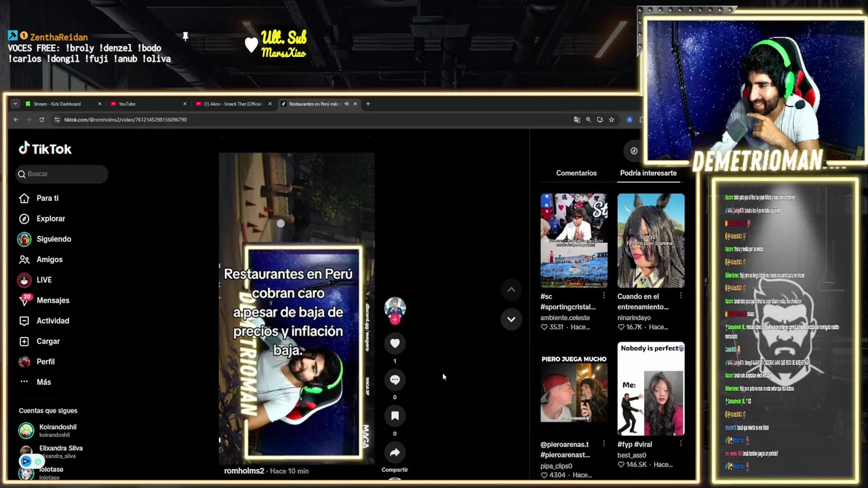Open the Explorar section
The image size is (868, 488).
click(x=51, y=218)
